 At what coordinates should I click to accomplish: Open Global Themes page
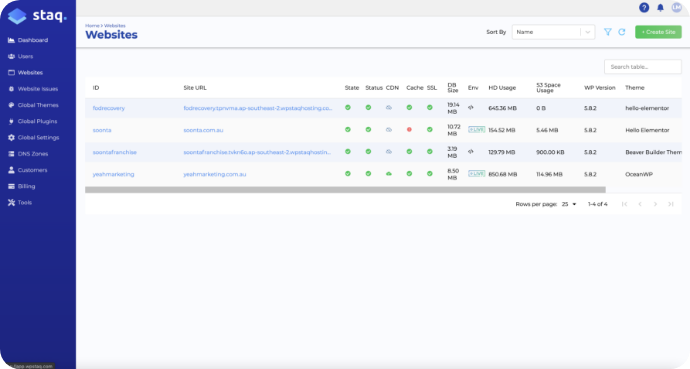point(38,105)
